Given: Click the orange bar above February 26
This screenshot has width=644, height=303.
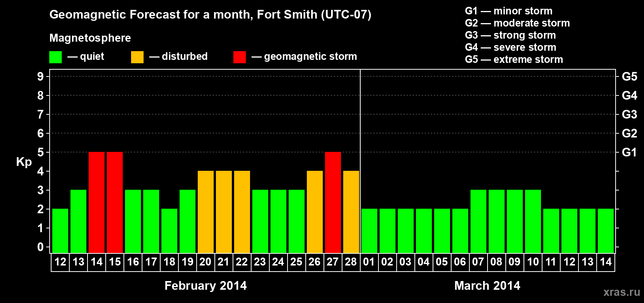Looking at the screenshot, I should coord(315,212).
